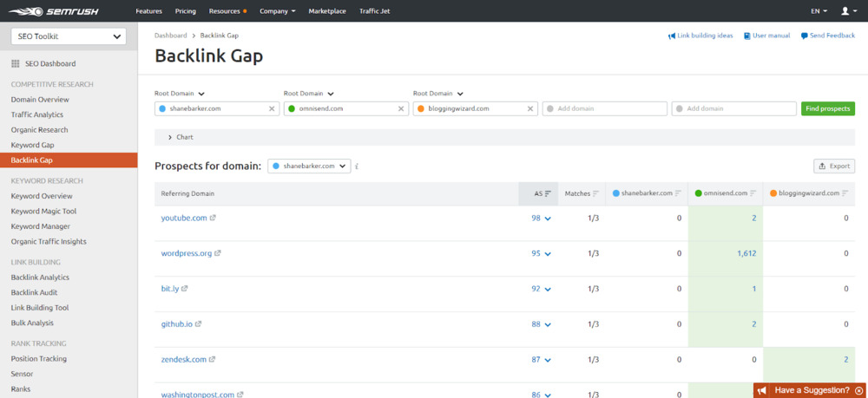The image size is (868, 398).
Task: Open the youtube.com referring domain link
Action: coord(184,218)
